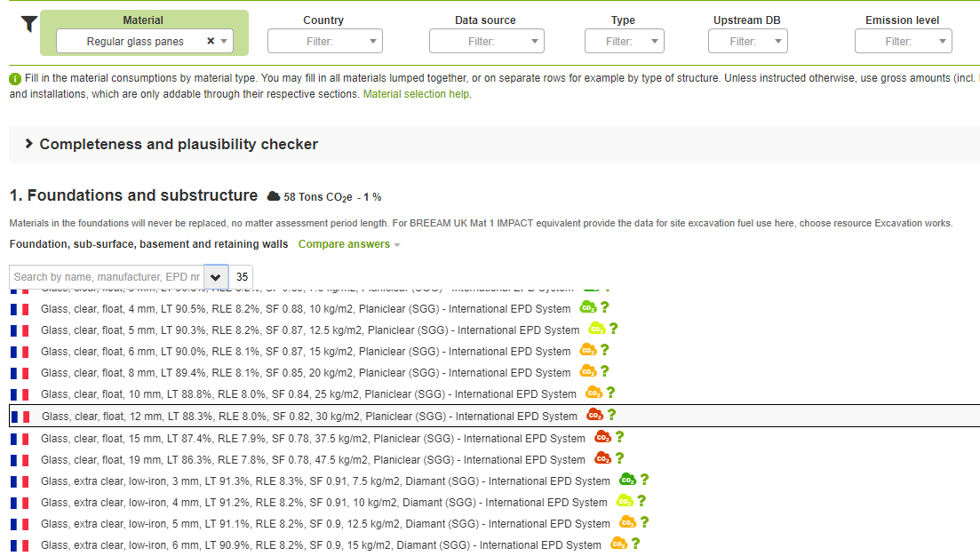The height and width of the screenshot is (556, 980).
Task: Click CO2 cloud icon for 6 mm Diamant
Action: [x=618, y=543]
